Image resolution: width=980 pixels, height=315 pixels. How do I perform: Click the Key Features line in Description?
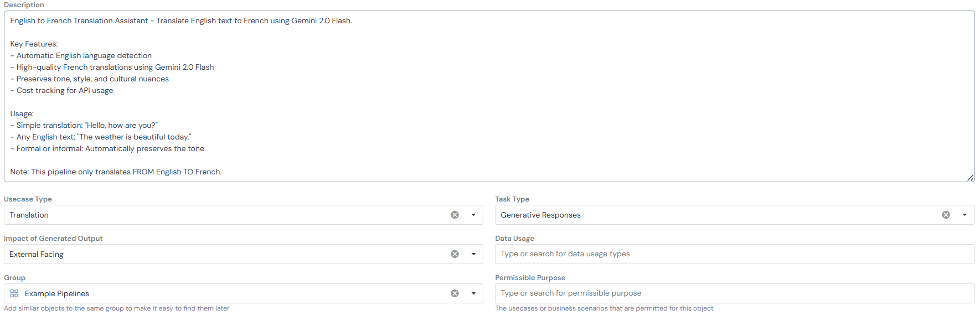click(x=34, y=44)
